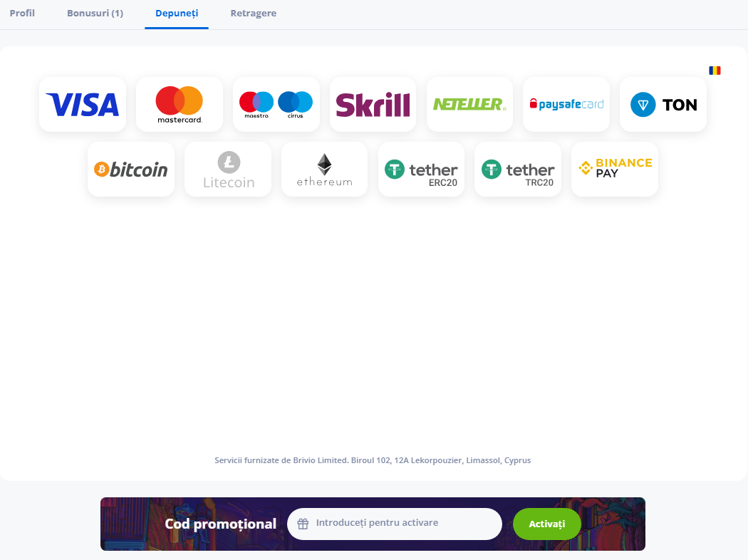Image resolution: width=748 pixels, height=560 pixels.
Task: Choose bitcoin deposit method
Action: [131, 170]
